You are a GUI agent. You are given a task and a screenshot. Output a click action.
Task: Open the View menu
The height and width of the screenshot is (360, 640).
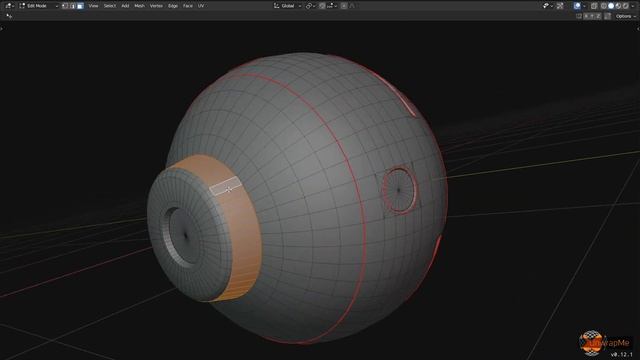click(x=93, y=6)
